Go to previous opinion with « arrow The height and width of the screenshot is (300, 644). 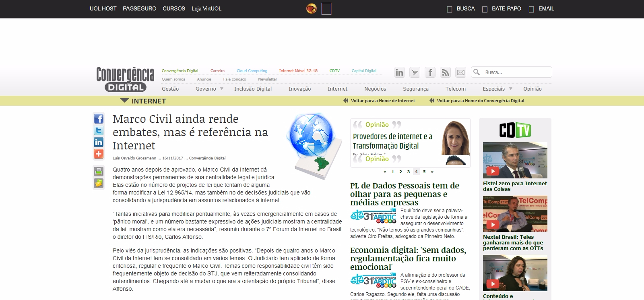(385, 172)
